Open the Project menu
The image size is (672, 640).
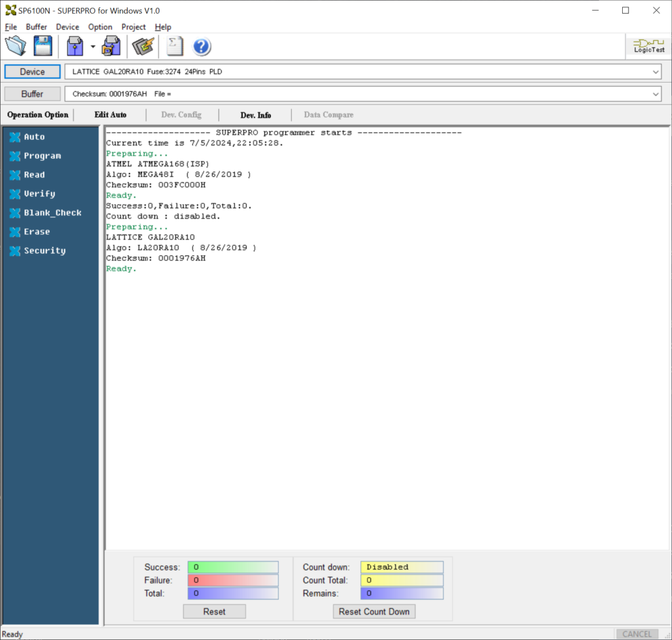[133, 27]
